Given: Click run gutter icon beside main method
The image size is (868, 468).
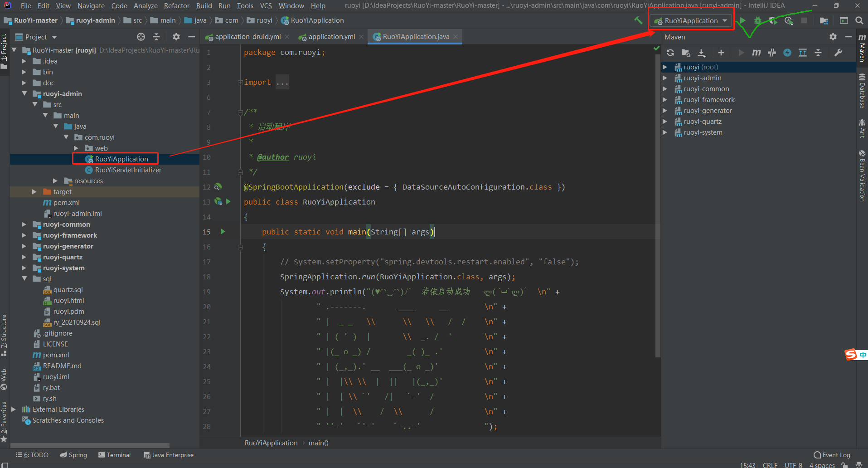Looking at the screenshot, I should [x=223, y=232].
